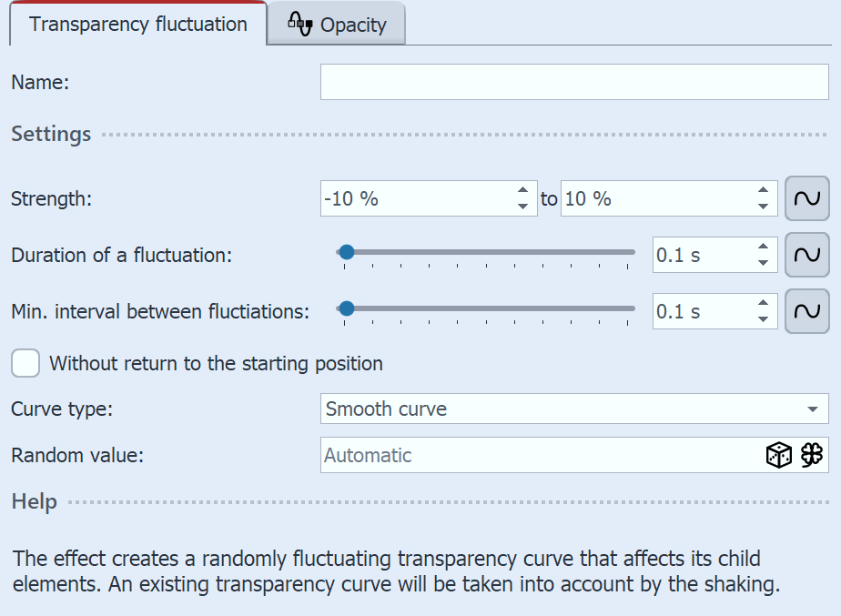The height and width of the screenshot is (616, 841).
Task: Click the Opacity waveform icon on the tab
Action: tap(300, 25)
